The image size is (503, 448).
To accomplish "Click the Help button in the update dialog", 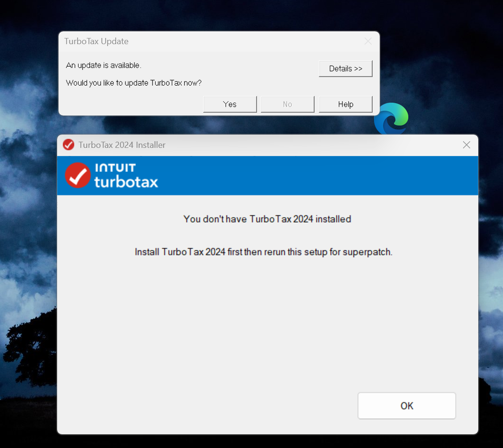I will [x=345, y=104].
